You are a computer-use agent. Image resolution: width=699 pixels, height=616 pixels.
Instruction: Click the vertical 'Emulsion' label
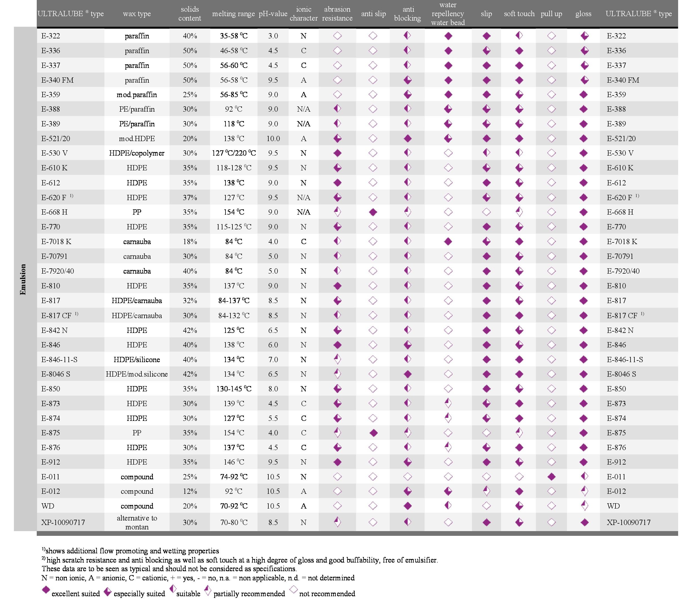pos(23,279)
